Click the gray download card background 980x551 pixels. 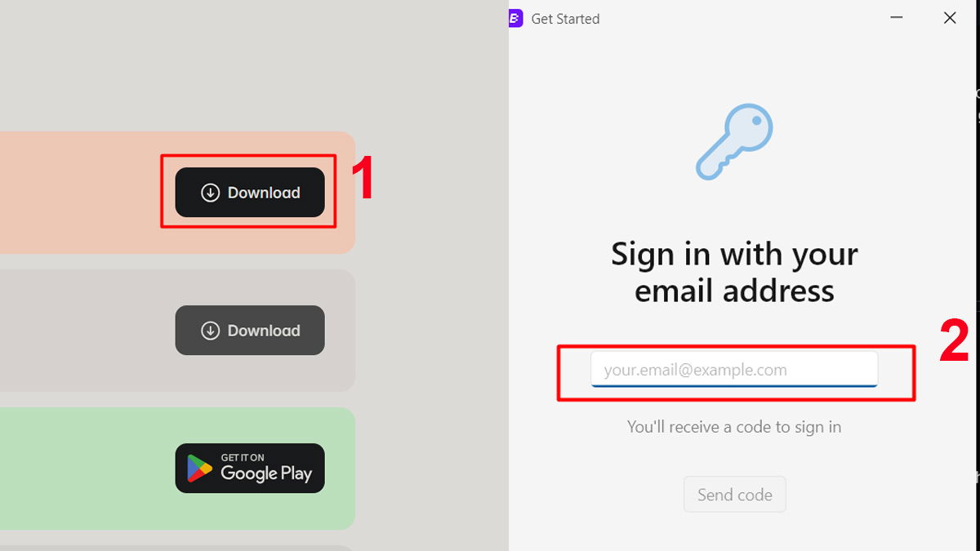tap(82, 331)
